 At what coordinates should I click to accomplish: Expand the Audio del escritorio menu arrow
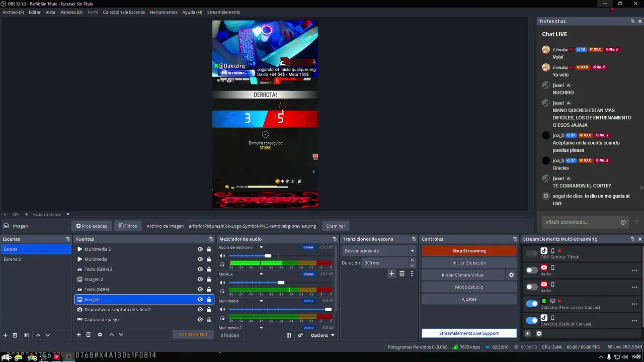click(x=261, y=247)
